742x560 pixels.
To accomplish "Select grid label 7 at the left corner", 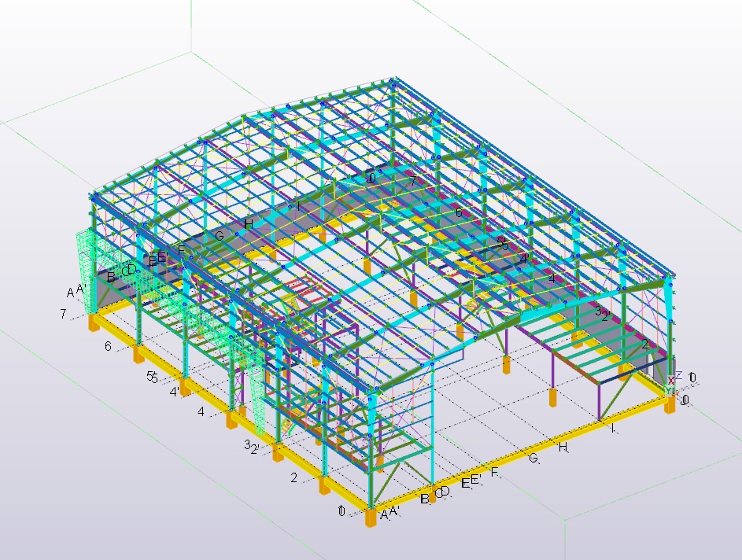I will 63,314.
